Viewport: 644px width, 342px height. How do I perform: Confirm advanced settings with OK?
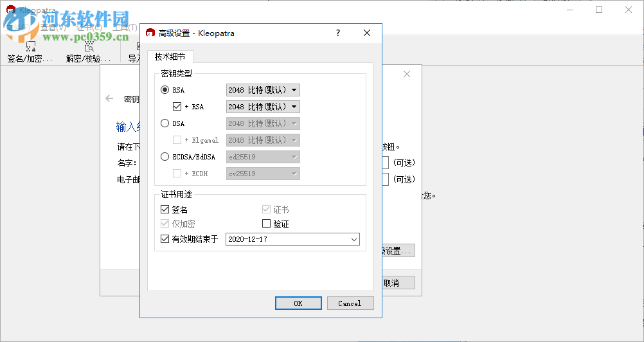pyautogui.click(x=298, y=303)
